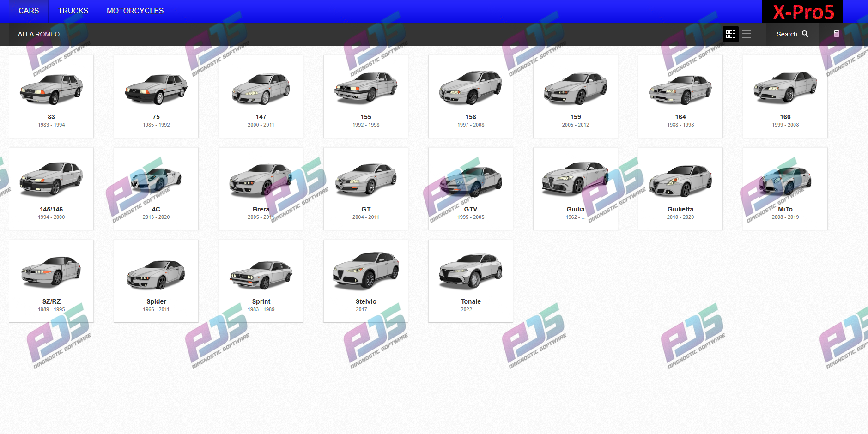Open the 156 model car image
The width and height of the screenshot is (868, 434).
471,88
